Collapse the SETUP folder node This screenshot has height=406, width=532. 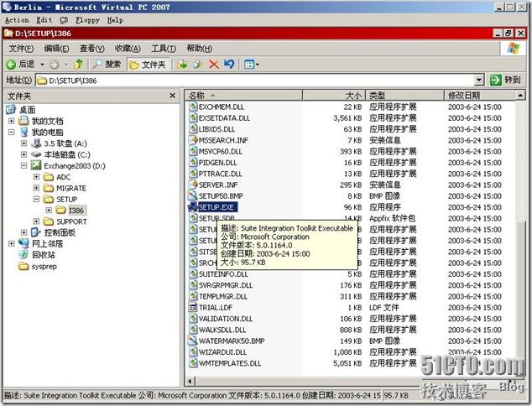36,199
